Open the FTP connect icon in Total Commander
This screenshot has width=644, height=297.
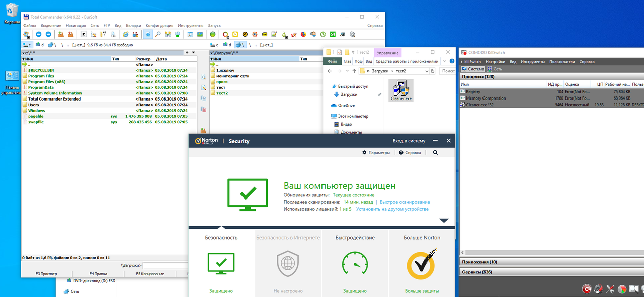(136, 34)
